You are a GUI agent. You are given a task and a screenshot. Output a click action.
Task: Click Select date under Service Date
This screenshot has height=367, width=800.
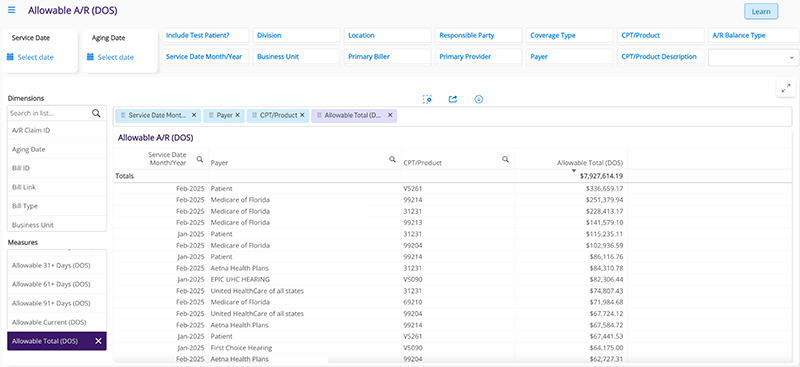tap(35, 57)
